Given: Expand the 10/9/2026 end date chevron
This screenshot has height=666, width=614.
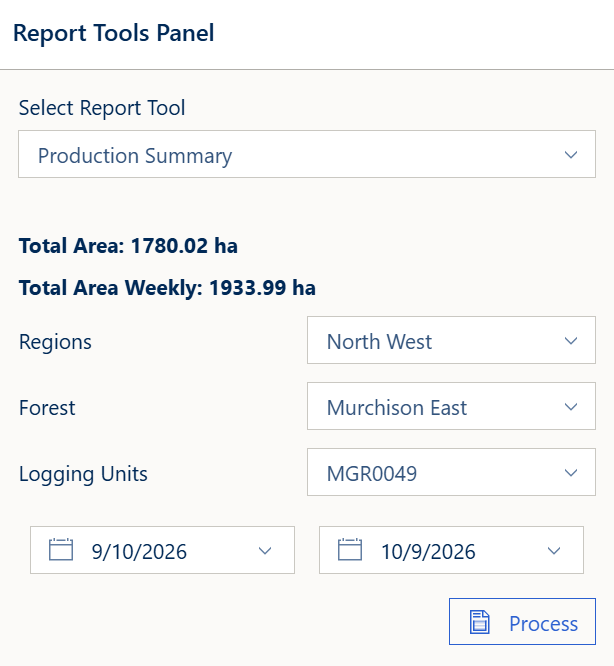Looking at the screenshot, I should pos(554,551).
